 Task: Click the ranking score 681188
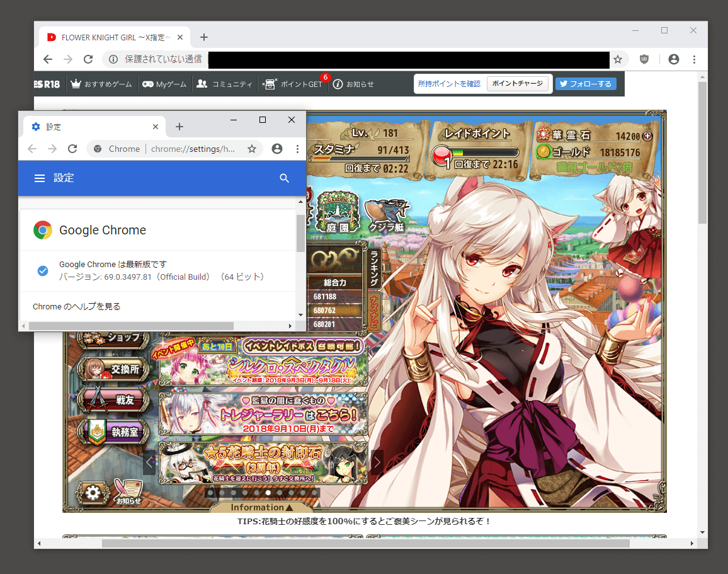[x=325, y=296]
